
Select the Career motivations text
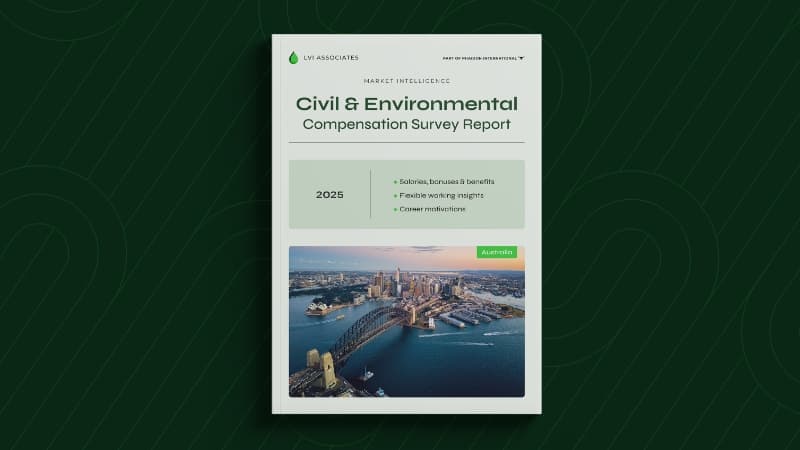pos(432,210)
